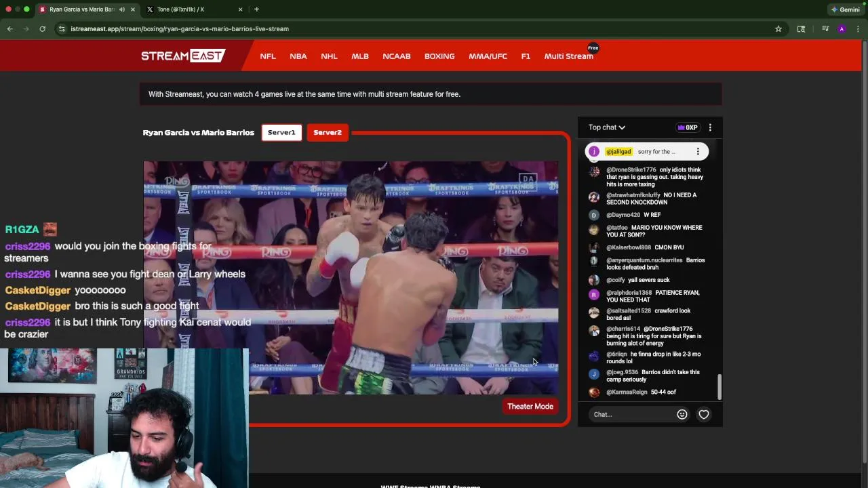Open a new browser tab
This screenshot has height=488, width=868.
click(256, 9)
